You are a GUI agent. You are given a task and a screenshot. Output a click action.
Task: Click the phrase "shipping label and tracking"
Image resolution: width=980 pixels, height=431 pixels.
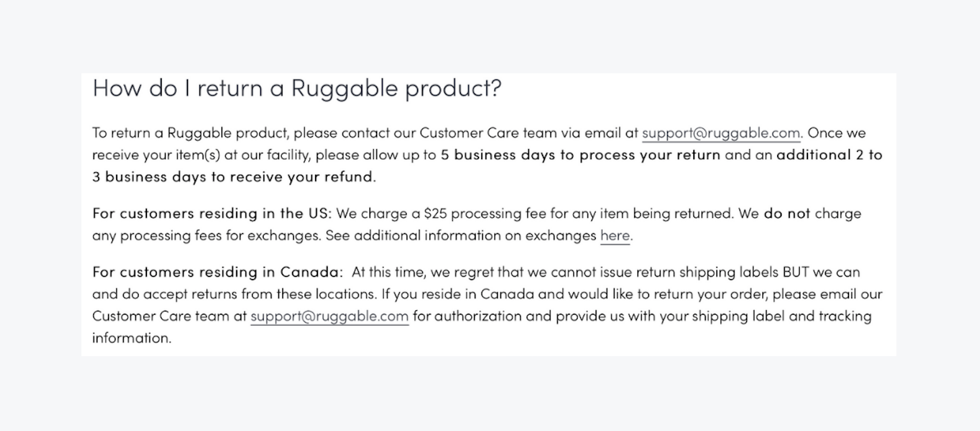[782, 316]
